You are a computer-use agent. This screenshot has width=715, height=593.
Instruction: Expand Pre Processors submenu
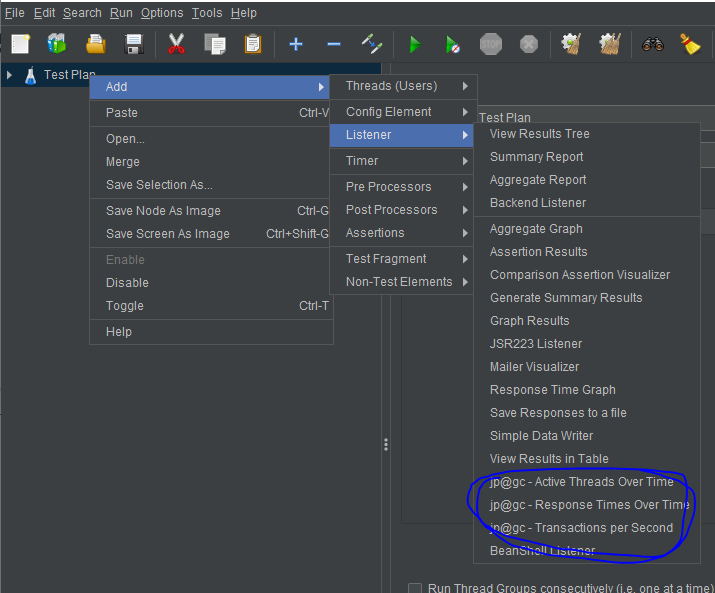coord(403,187)
